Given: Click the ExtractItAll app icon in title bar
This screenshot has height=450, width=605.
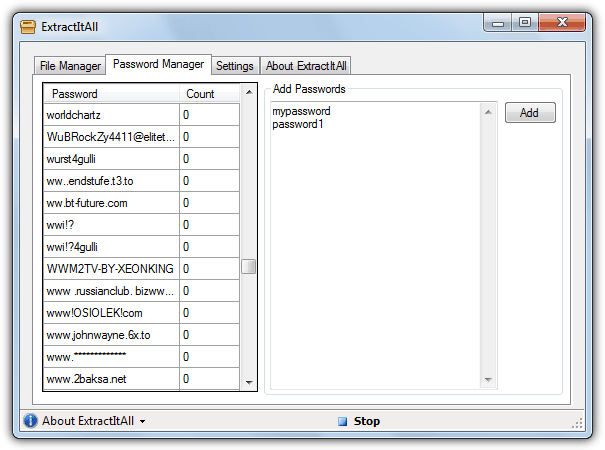Looking at the screenshot, I should (x=30, y=24).
